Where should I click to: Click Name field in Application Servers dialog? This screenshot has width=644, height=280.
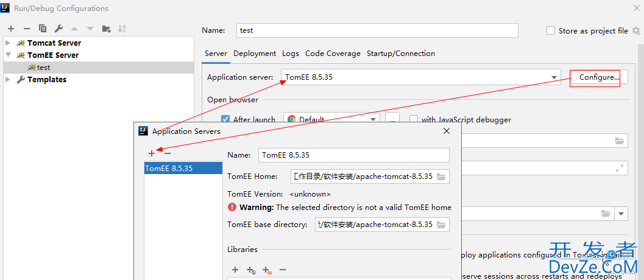pyautogui.click(x=354, y=155)
